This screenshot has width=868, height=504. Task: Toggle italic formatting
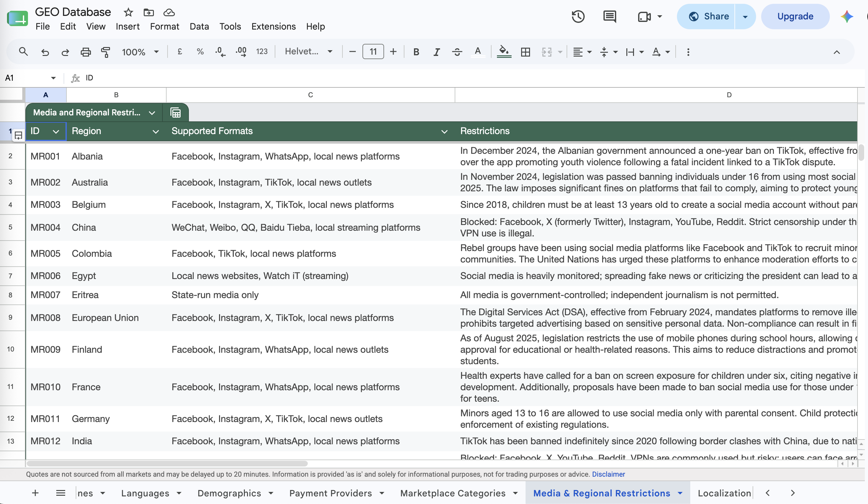437,52
